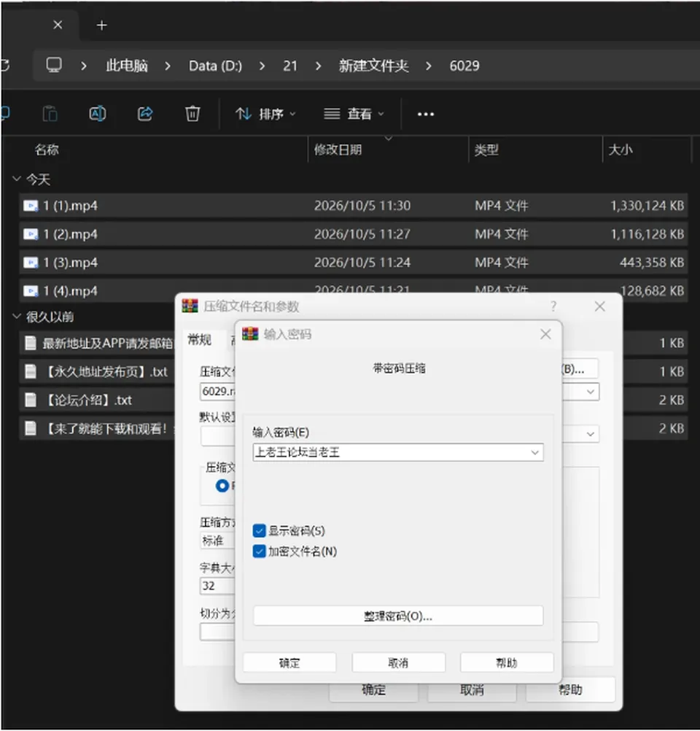Click the video icon of 1 (4).mp4

[x=31, y=291]
